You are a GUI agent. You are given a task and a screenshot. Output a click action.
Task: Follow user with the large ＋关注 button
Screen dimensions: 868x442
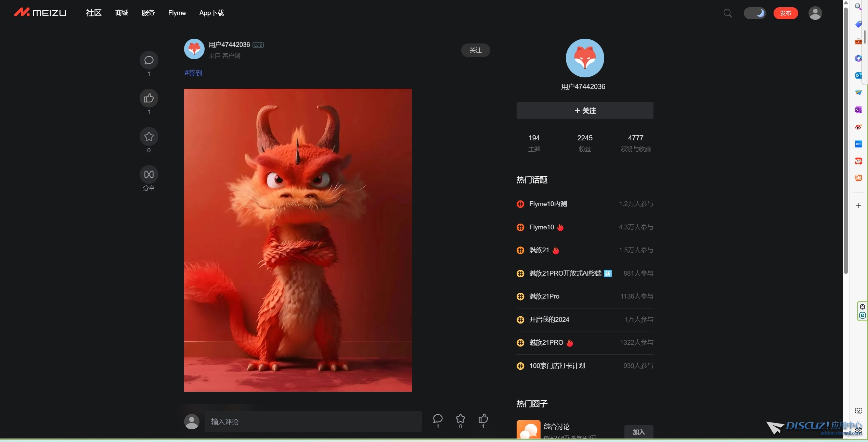coord(584,111)
